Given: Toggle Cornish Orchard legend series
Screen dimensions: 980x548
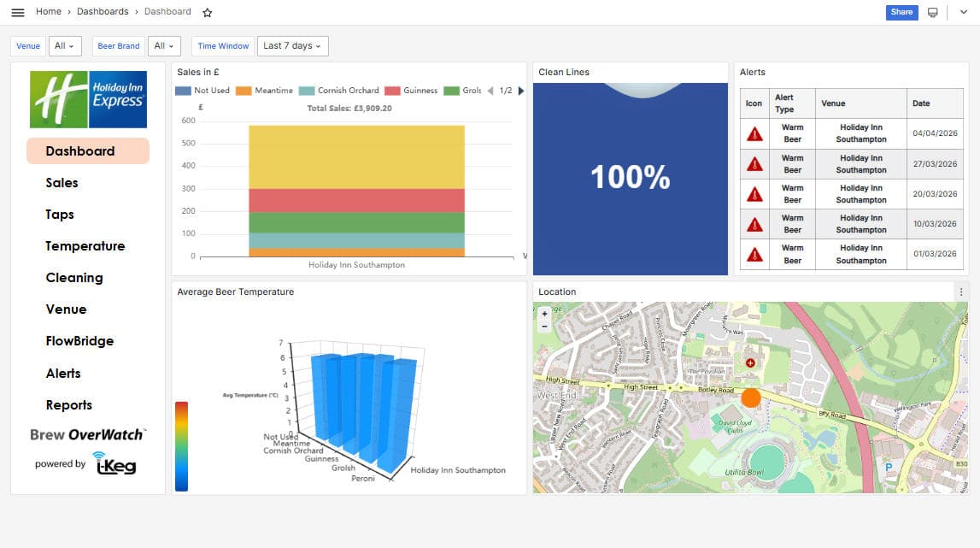Looking at the screenshot, I should [x=338, y=91].
